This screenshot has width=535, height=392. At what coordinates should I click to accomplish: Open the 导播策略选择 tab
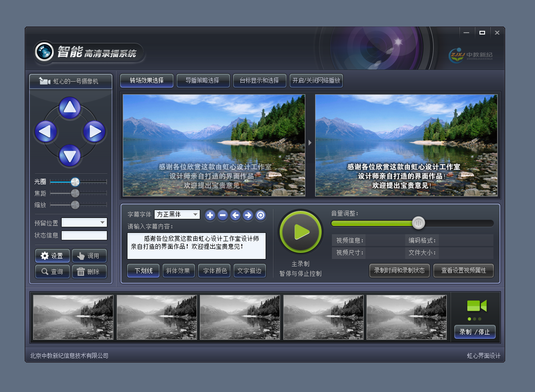click(x=203, y=81)
